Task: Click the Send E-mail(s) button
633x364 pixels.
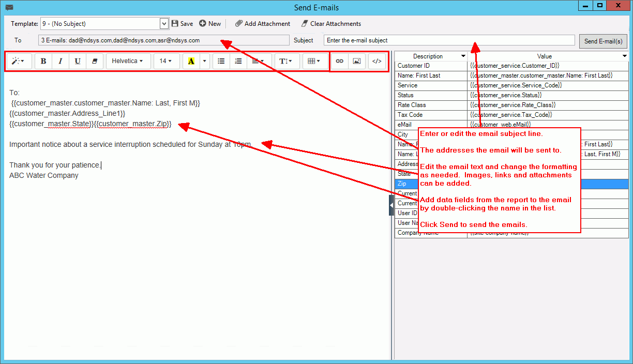Action: (603, 41)
